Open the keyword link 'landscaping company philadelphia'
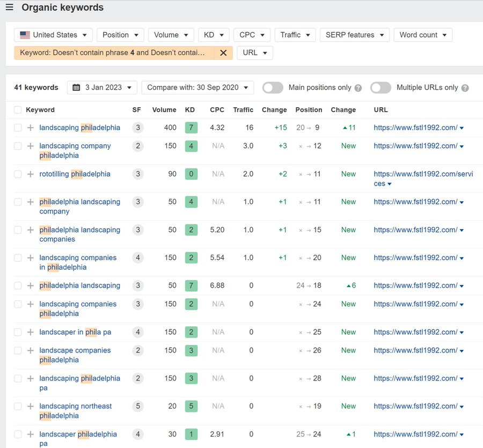Screen dimensions: 483x448 coord(75,145)
